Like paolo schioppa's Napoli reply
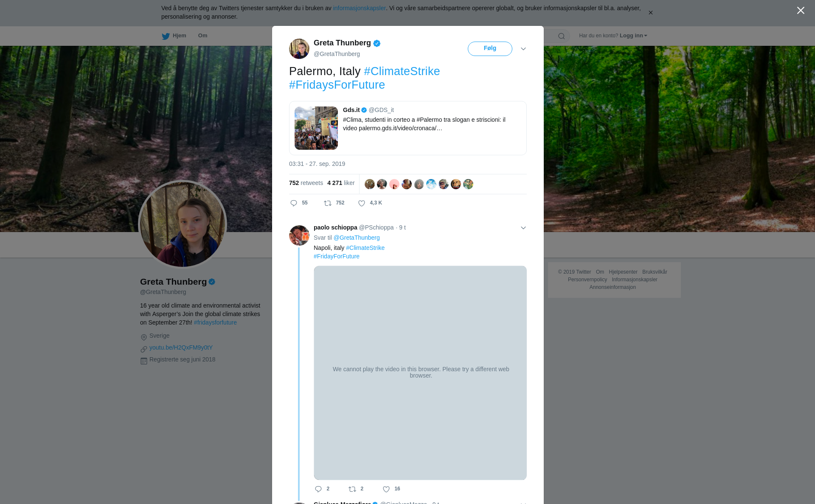Screen dimensions: 815x504 pyautogui.click(x=386, y=489)
